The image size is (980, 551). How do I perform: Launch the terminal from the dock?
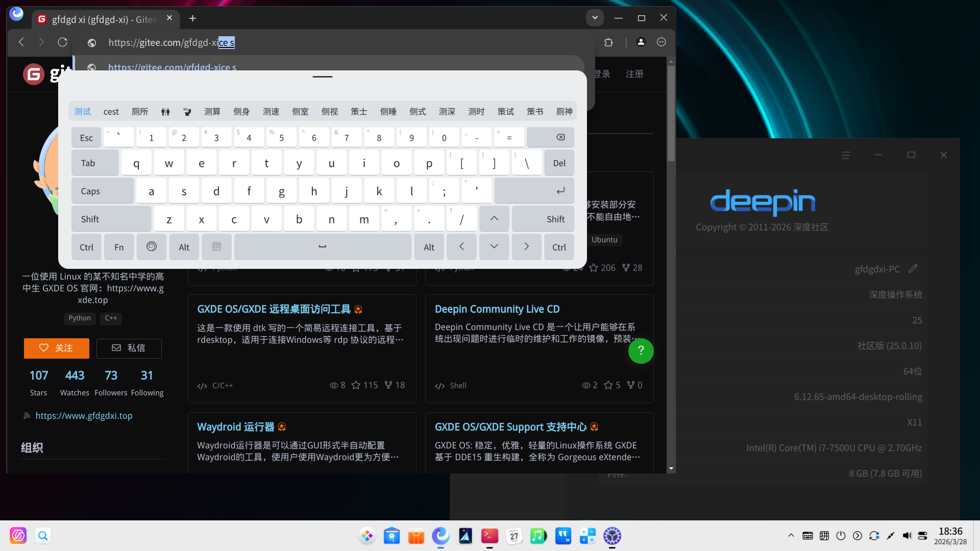(489, 536)
